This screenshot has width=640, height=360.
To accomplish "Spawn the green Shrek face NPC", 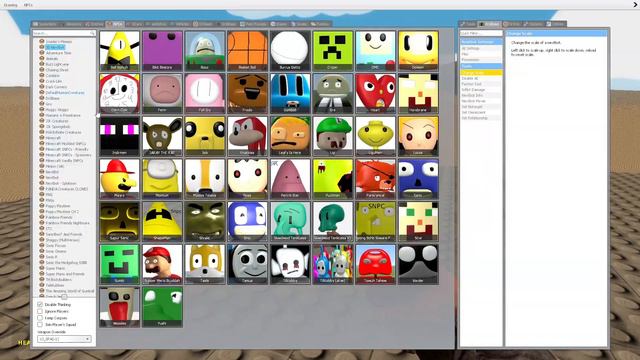I will point(205,221).
